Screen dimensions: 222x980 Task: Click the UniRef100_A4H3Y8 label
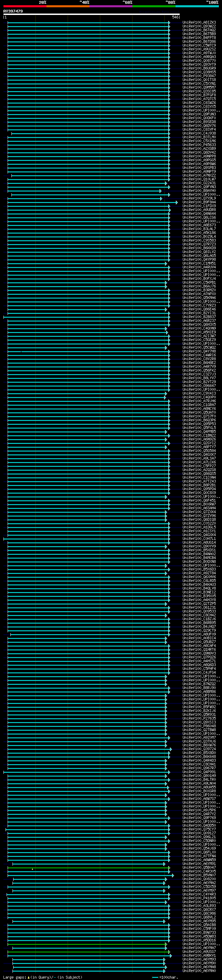tap(199, 600)
